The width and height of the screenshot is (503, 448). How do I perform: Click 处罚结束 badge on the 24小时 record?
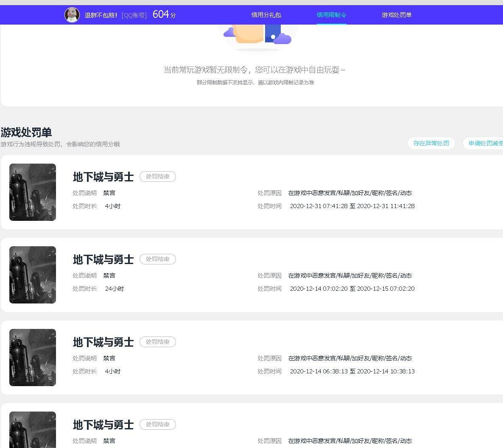tap(157, 259)
